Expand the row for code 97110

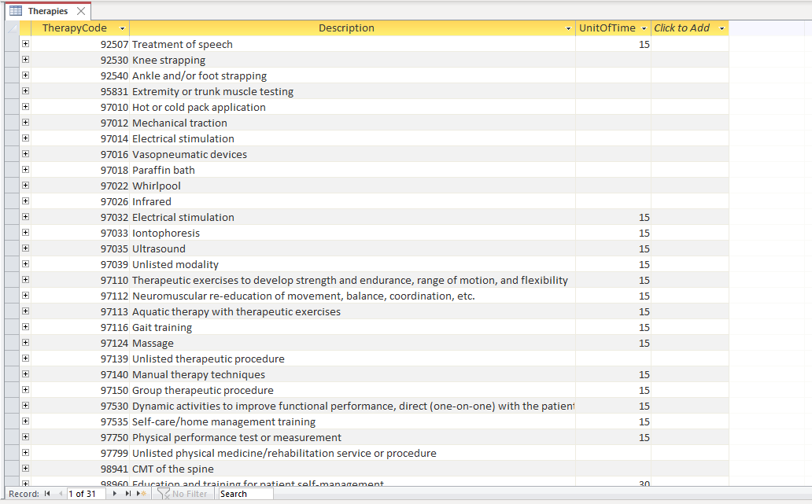pyautogui.click(x=24, y=280)
